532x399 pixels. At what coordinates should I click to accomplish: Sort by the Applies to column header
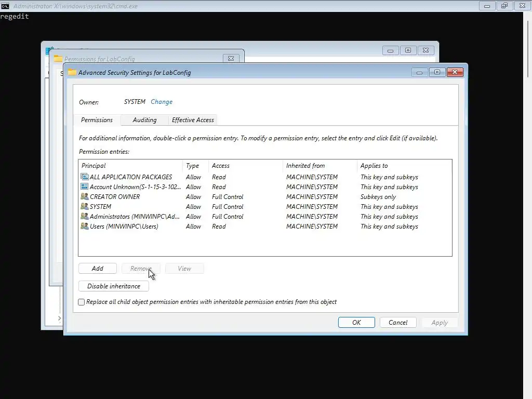[404, 166]
